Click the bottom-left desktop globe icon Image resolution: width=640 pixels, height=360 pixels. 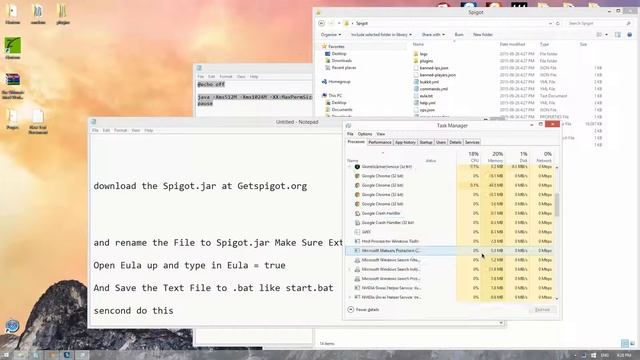click(x=12, y=326)
